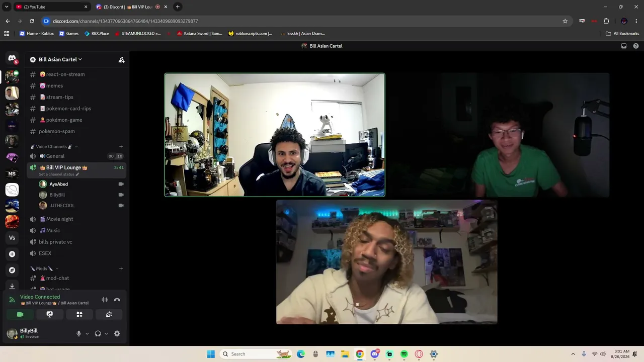Image resolution: width=644 pixels, height=362 pixels.
Task: Click the connection signal icon by Video Connected
Action: pyautogui.click(x=12, y=300)
